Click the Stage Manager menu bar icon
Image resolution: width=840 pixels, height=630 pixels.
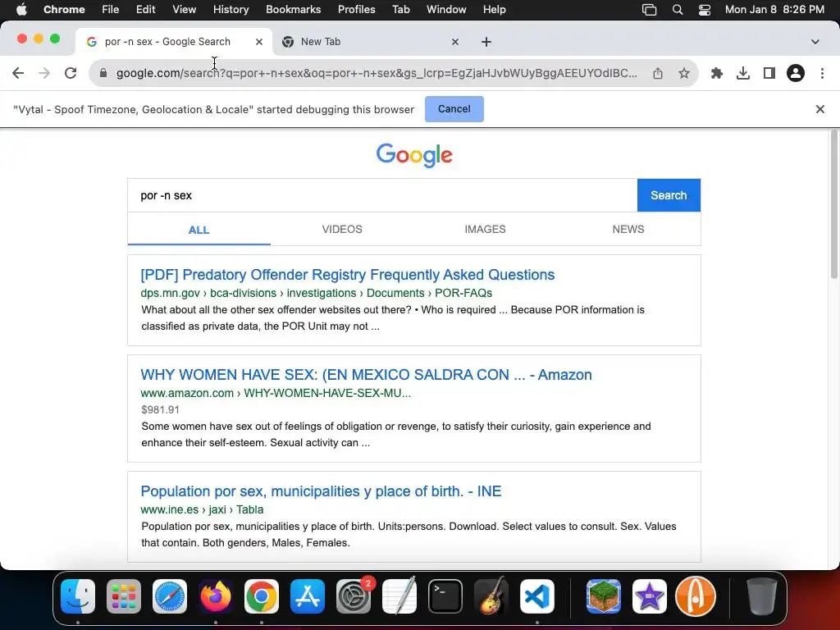tap(650, 10)
